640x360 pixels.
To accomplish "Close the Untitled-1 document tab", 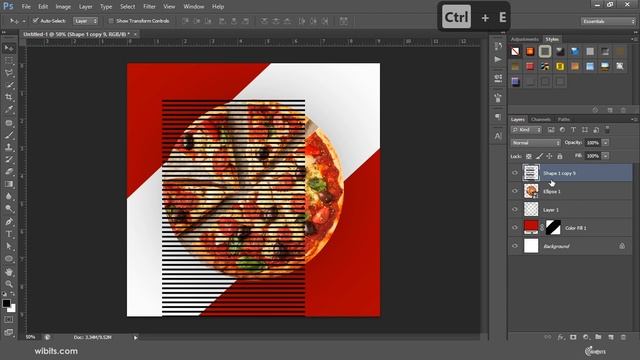I will click(x=135, y=34).
